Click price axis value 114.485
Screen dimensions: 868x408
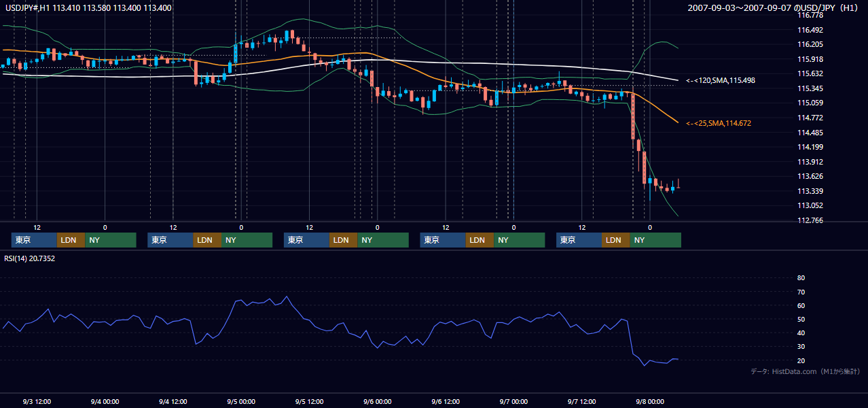(x=810, y=133)
